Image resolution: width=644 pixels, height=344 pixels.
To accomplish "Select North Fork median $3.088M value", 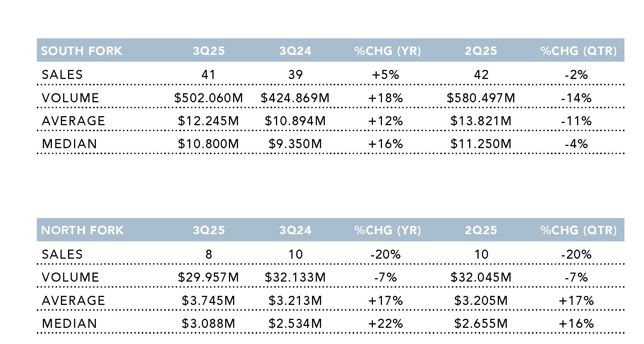I will click(x=209, y=324).
